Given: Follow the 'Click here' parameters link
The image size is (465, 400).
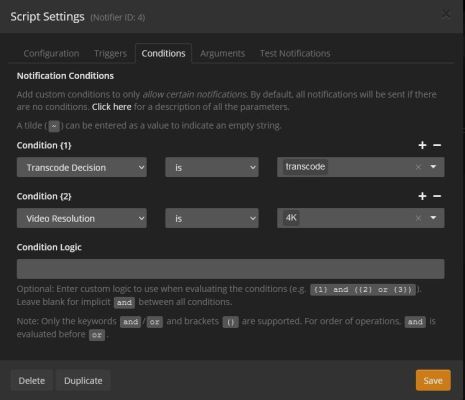Looking at the screenshot, I should (x=112, y=107).
